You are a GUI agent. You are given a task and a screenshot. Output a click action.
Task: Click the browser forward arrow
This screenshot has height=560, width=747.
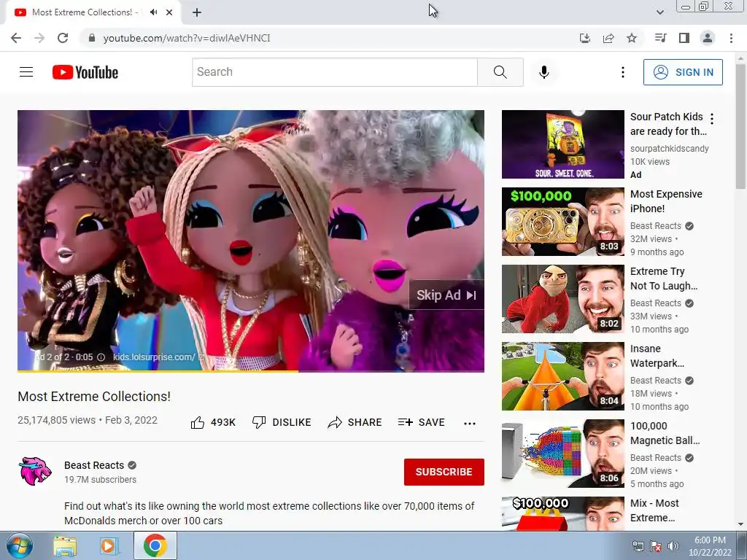coord(39,38)
